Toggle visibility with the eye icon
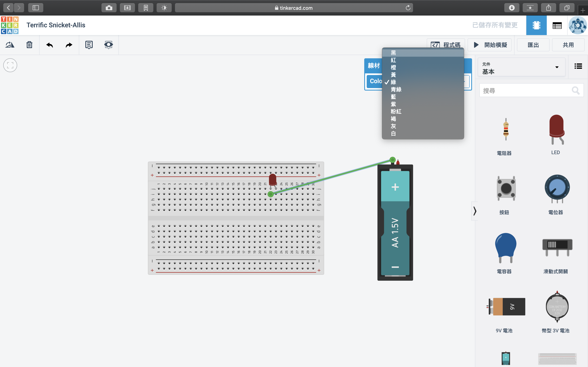This screenshot has width=588, height=367. (108, 45)
